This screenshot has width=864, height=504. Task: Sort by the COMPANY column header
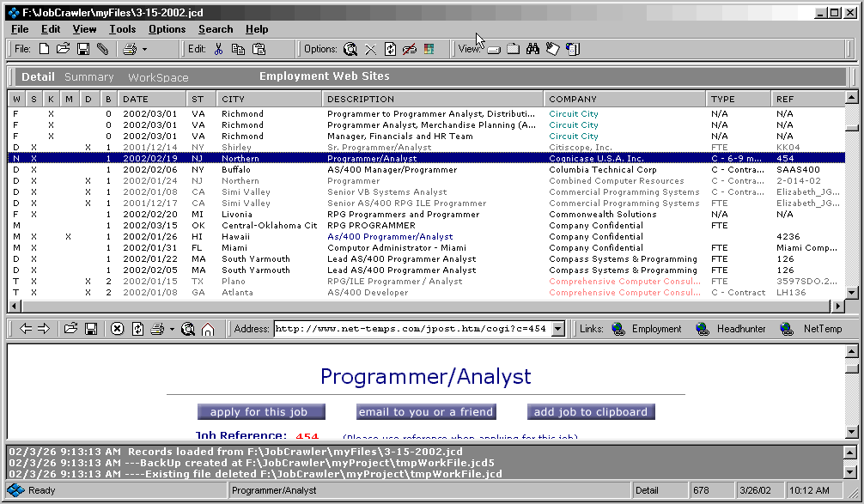click(625, 99)
